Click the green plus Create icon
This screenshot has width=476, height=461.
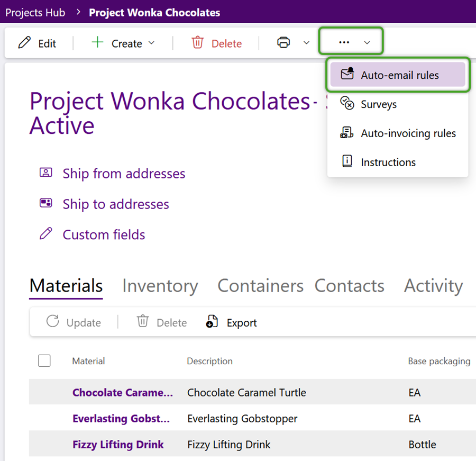tap(97, 42)
